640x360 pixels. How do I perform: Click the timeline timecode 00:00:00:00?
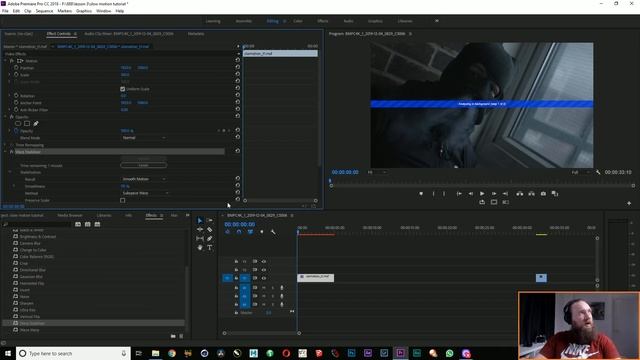(240, 224)
